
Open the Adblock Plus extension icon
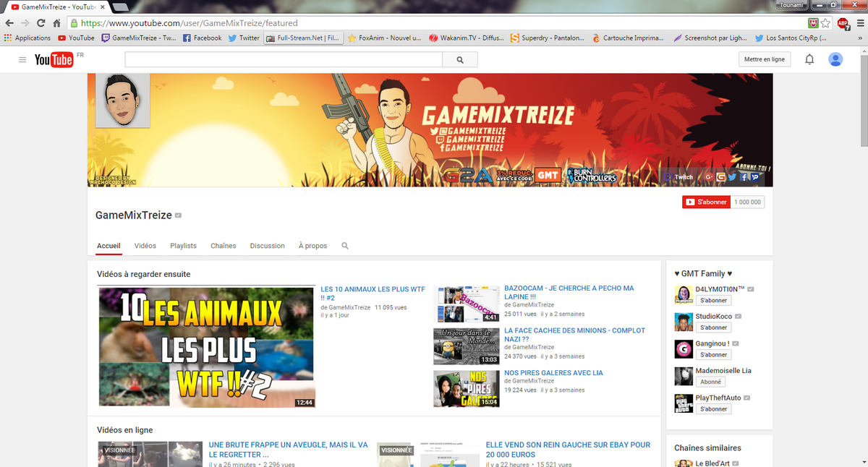[x=843, y=23]
